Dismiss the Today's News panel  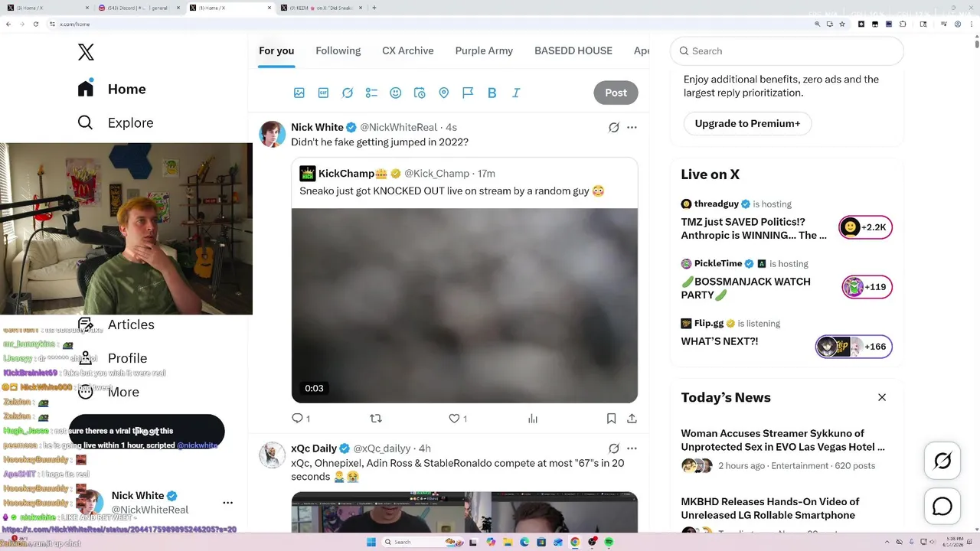(882, 397)
